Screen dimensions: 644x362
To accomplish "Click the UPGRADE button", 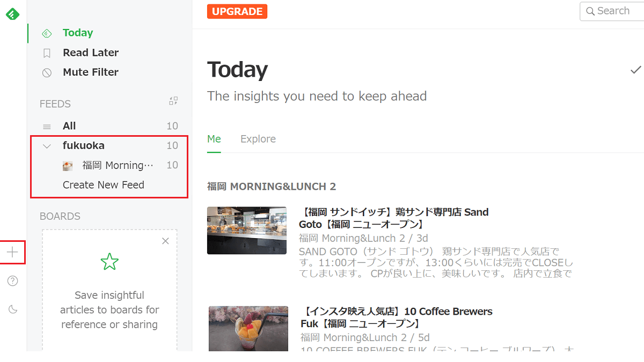I will (237, 11).
